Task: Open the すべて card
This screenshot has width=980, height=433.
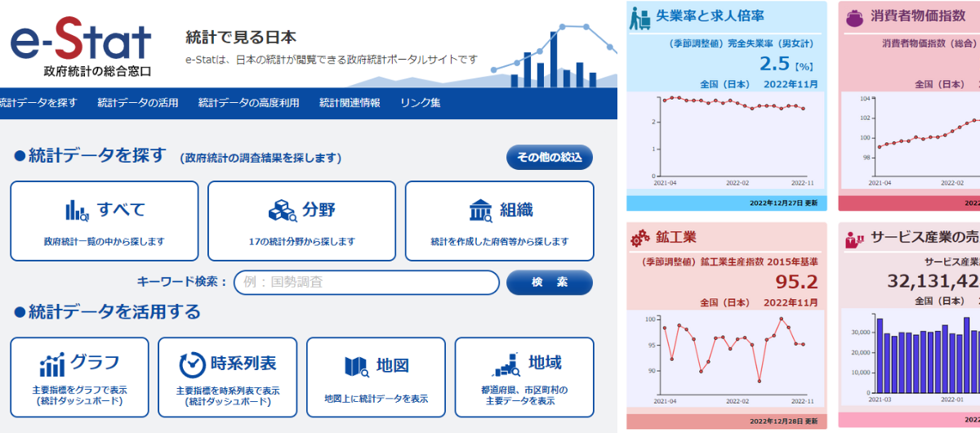Action: (105, 221)
